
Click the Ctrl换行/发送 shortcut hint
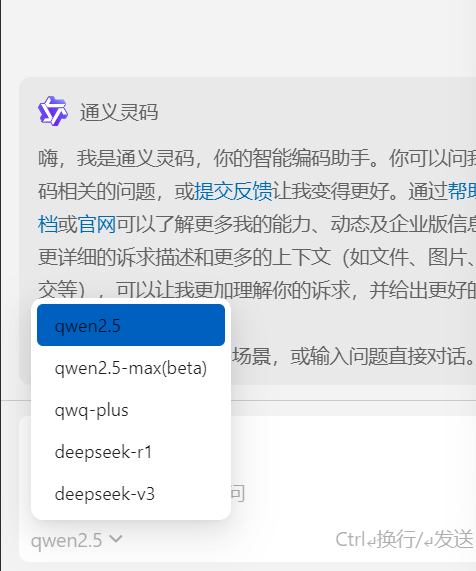[x=404, y=539]
